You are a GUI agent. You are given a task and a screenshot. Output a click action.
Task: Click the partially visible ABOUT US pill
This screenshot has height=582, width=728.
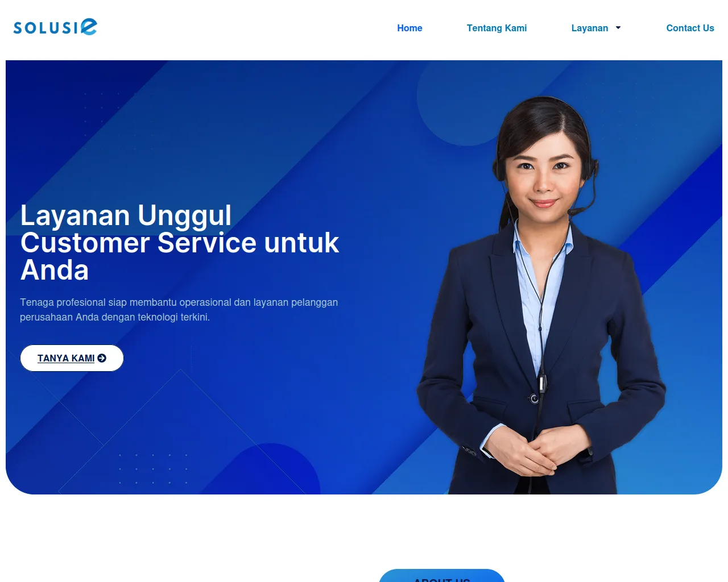442,575
